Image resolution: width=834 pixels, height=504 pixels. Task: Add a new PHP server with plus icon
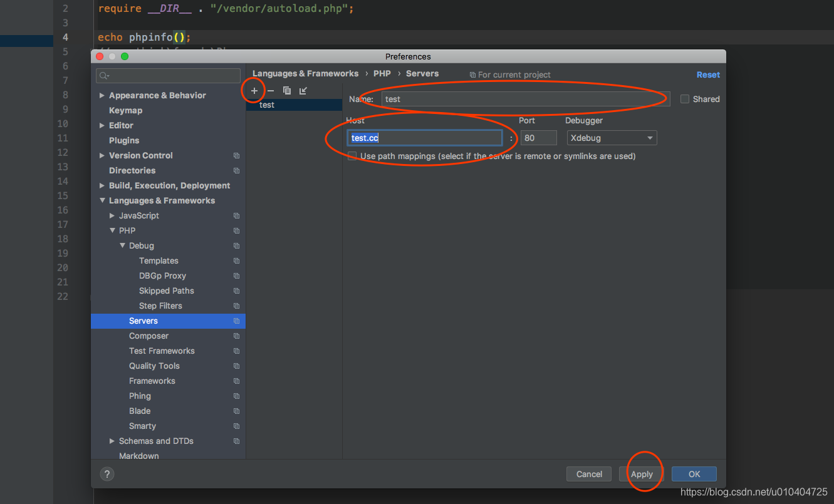(254, 91)
